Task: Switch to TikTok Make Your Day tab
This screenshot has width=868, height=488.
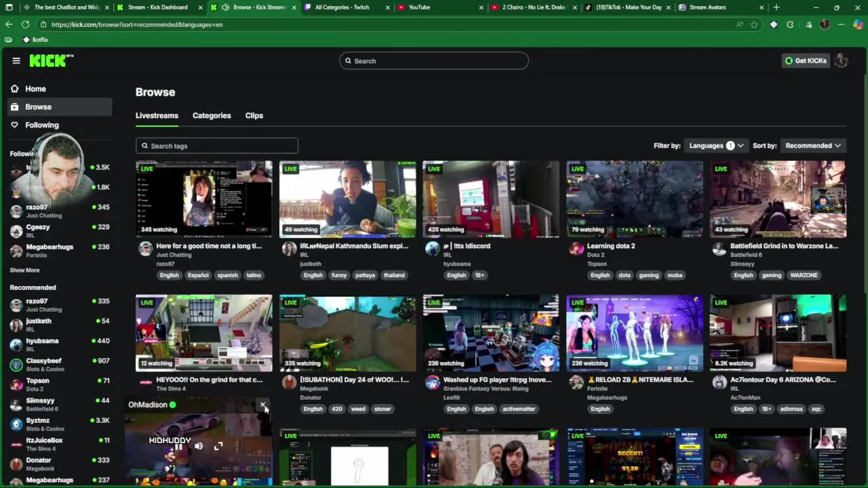Action: (x=629, y=7)
